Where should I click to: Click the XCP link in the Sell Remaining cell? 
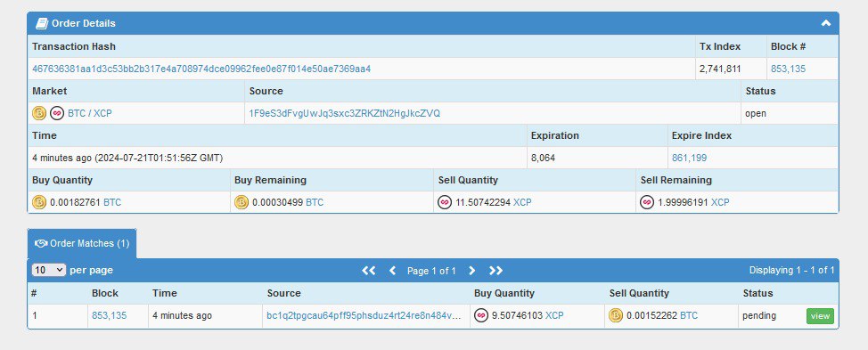click(720, 202)
